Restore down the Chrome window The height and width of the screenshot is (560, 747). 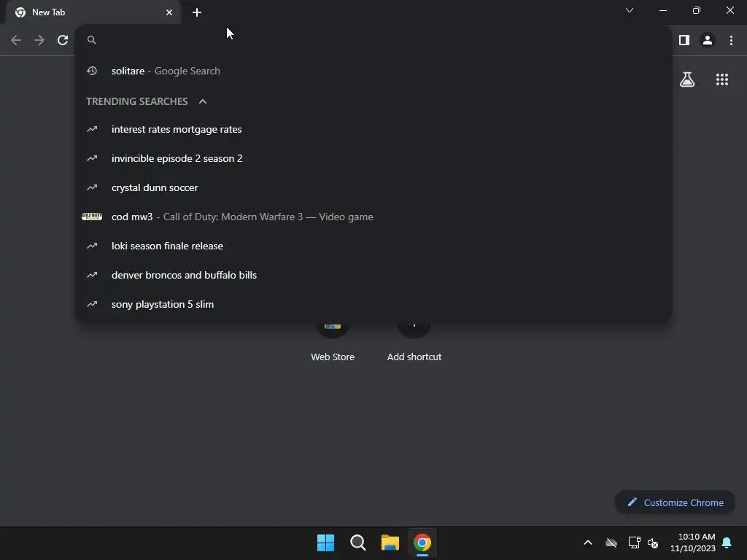(697, 10)
